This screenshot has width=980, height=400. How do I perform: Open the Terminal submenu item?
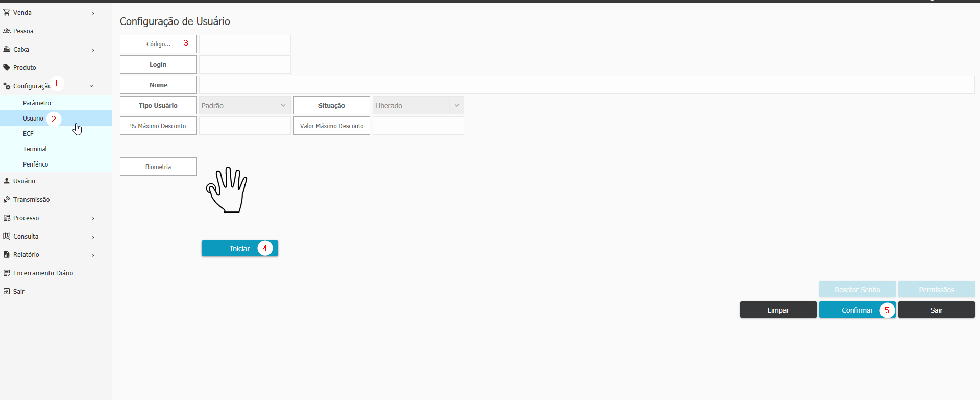tap(56, 149)
